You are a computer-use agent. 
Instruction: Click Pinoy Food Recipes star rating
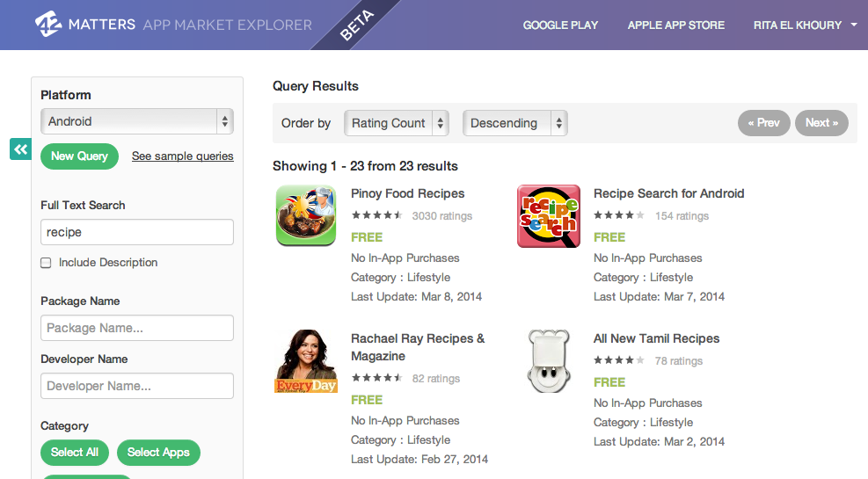376,215
